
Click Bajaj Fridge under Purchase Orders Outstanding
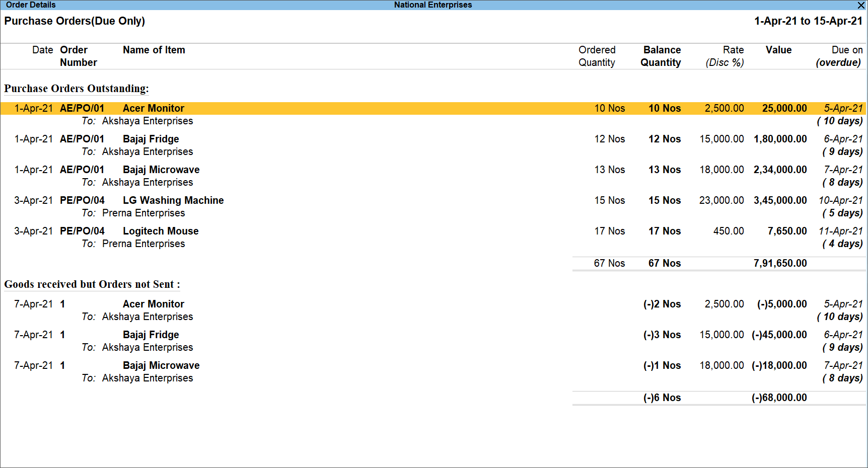click(x=151, y=139)
